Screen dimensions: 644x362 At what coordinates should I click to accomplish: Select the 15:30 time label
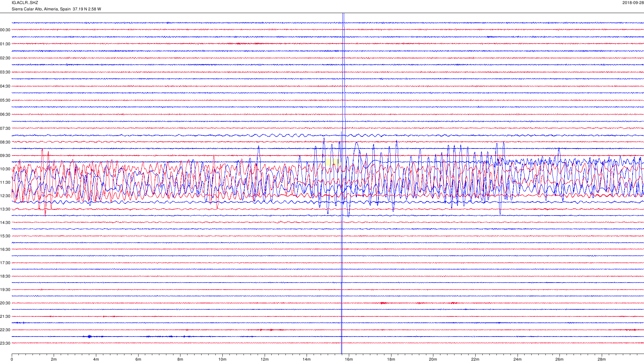[x=5, y=236]
